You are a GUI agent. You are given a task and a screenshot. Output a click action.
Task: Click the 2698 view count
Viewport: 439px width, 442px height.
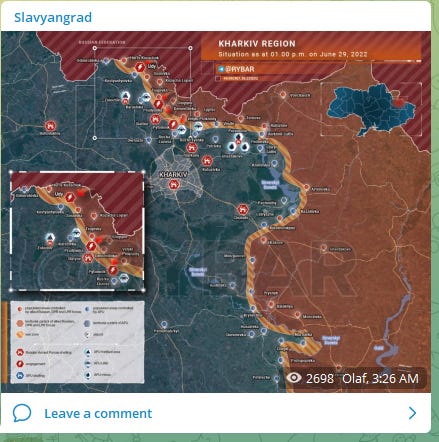click(x=320, y=378)
